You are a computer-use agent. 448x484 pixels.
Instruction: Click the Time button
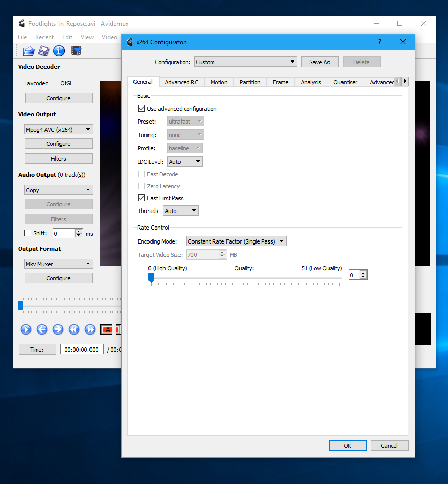[x=37, y=349]
